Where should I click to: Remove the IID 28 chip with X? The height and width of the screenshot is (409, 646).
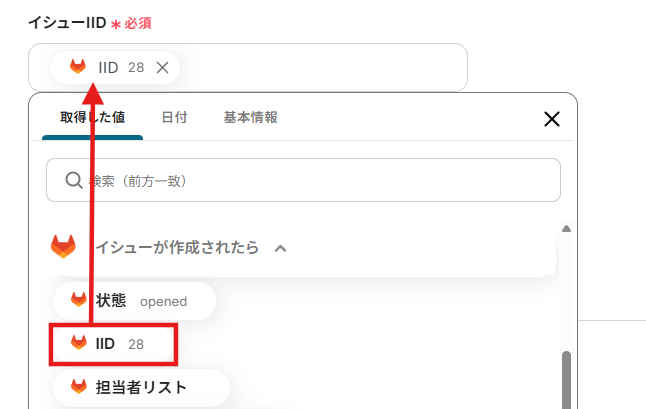[x=163, y=68]
